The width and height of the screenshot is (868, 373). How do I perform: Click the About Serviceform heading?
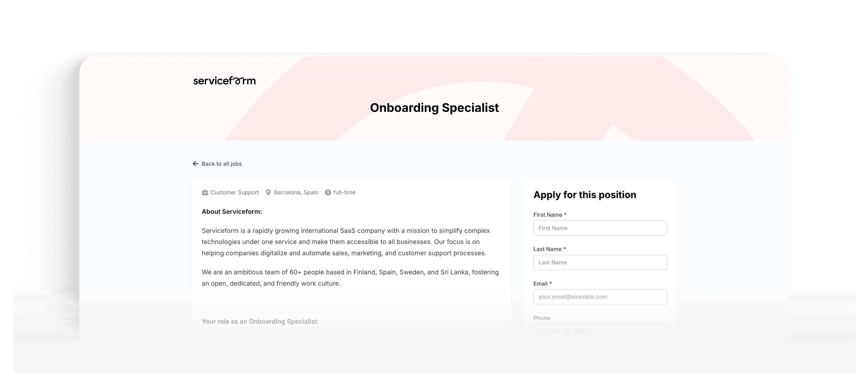pos(232,211)
